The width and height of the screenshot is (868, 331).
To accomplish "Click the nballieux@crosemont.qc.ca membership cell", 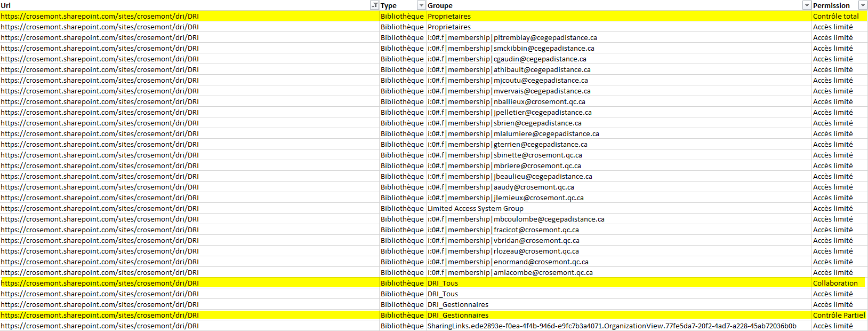I will click(506, 102).
